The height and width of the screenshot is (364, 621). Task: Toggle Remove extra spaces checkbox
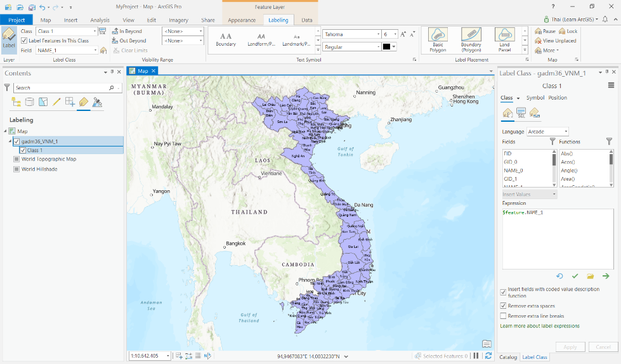tap(503, 306)
